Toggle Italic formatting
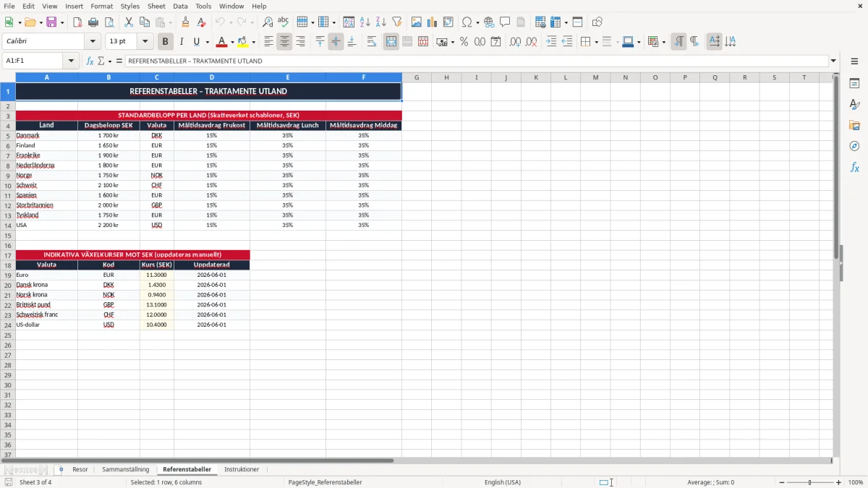 [182, 42]
